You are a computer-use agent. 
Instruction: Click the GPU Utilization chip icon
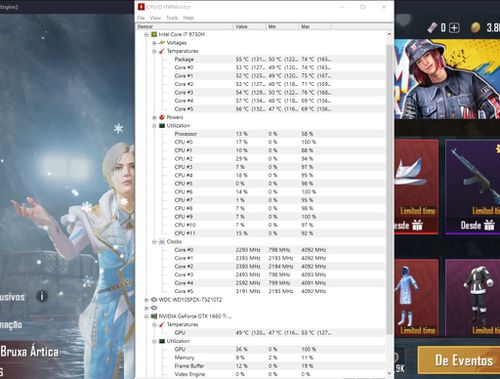coord(162,341)
